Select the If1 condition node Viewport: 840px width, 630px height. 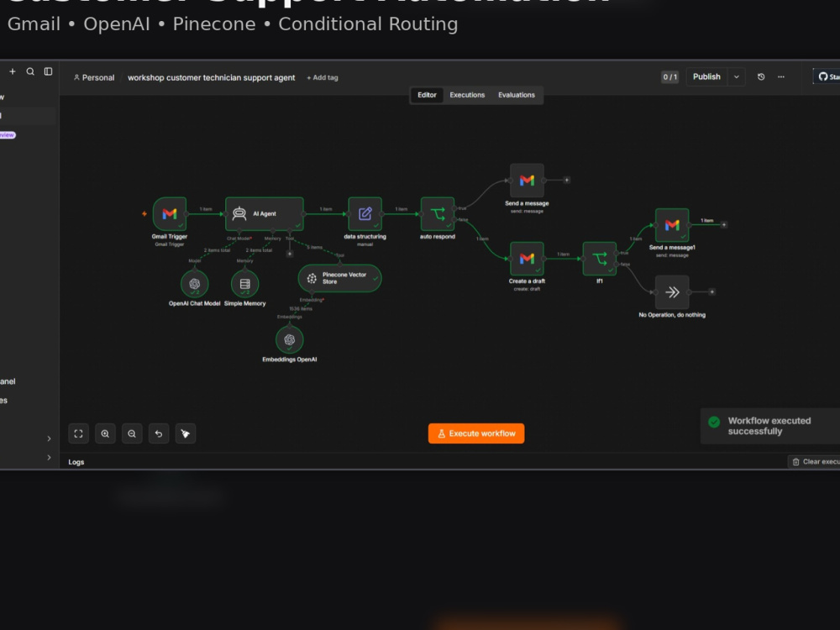click(600, 259)
